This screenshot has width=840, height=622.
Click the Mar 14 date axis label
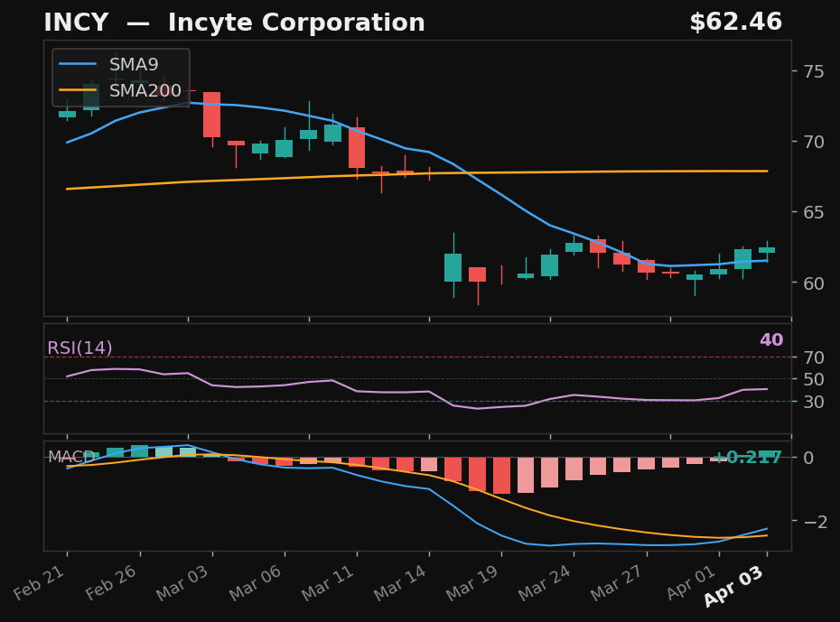click(400, 583)
